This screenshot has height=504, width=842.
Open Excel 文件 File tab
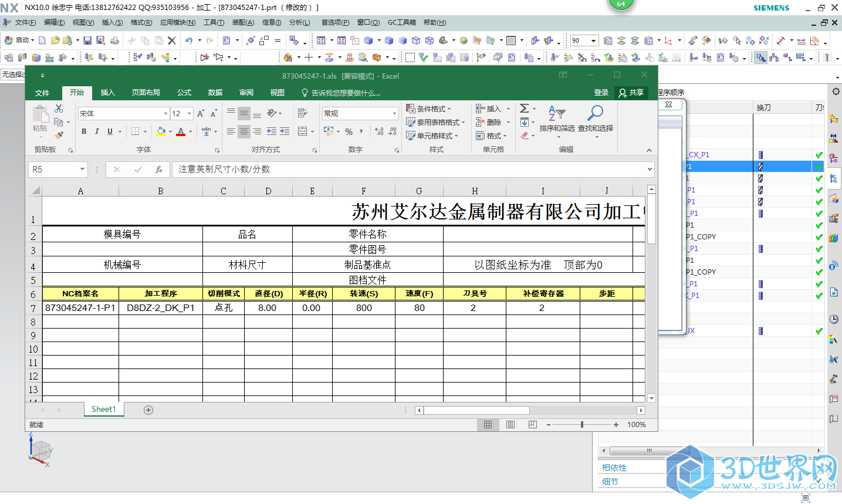tap(42, 93)
